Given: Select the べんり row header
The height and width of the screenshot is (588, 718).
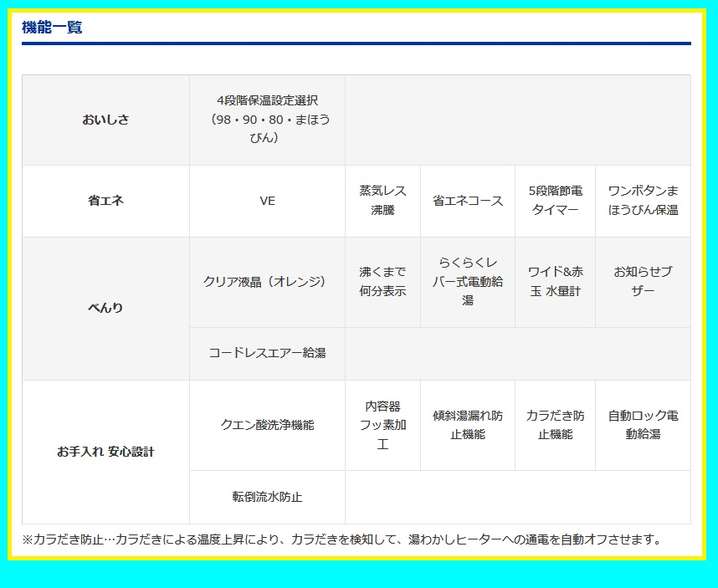Looking at the screenshot, I should tap(105, 308).
